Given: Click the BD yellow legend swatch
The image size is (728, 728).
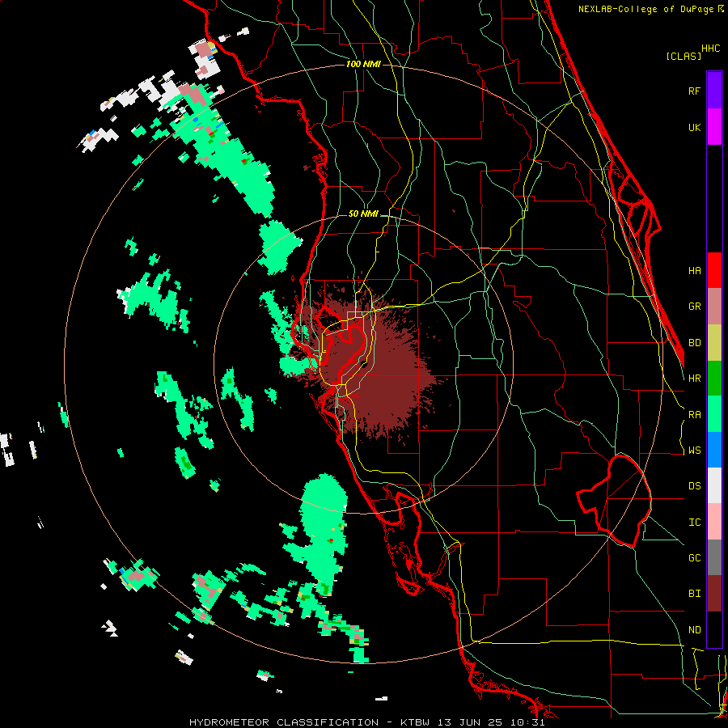Looking at the screenshot, I should [x=714, y=343].
